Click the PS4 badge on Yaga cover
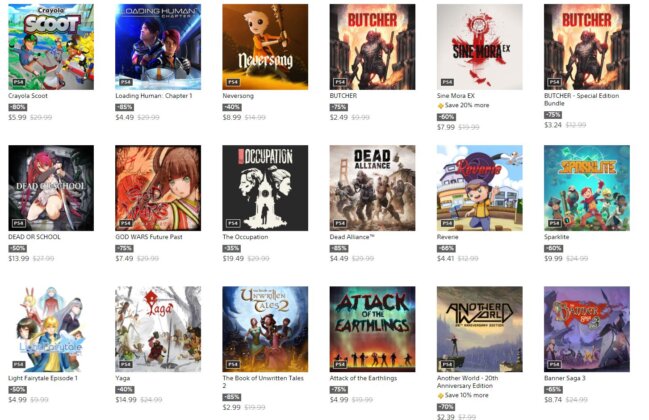The image size is (649, 420). (125, 364)
